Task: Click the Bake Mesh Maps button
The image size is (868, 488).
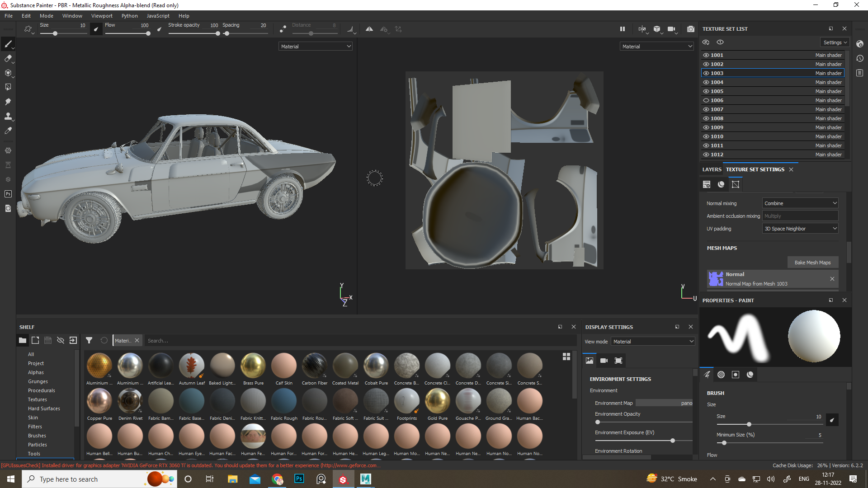Action: 812,263
